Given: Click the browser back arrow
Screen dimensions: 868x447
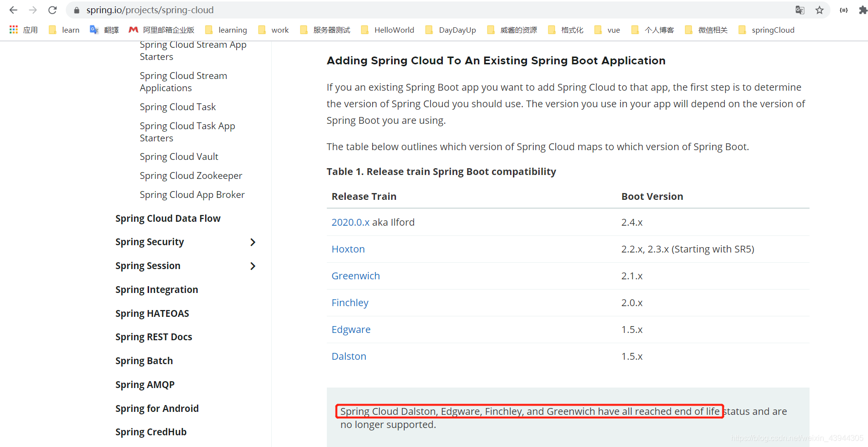Looking at the screenshot, I should [x=13, y=10].
